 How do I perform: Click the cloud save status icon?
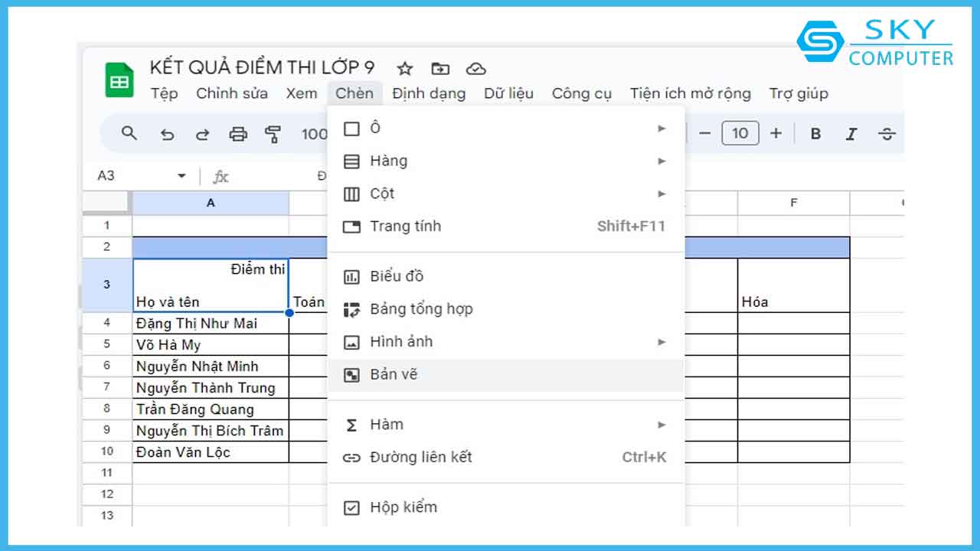[476, 69]
